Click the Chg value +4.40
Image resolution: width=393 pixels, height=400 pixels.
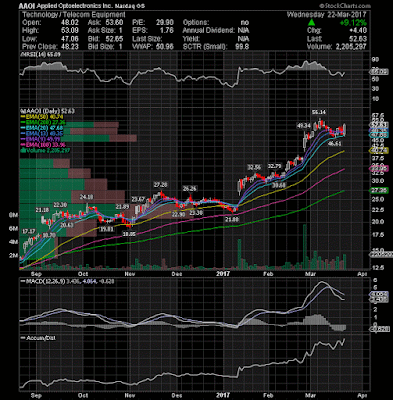tap(357, 31)
